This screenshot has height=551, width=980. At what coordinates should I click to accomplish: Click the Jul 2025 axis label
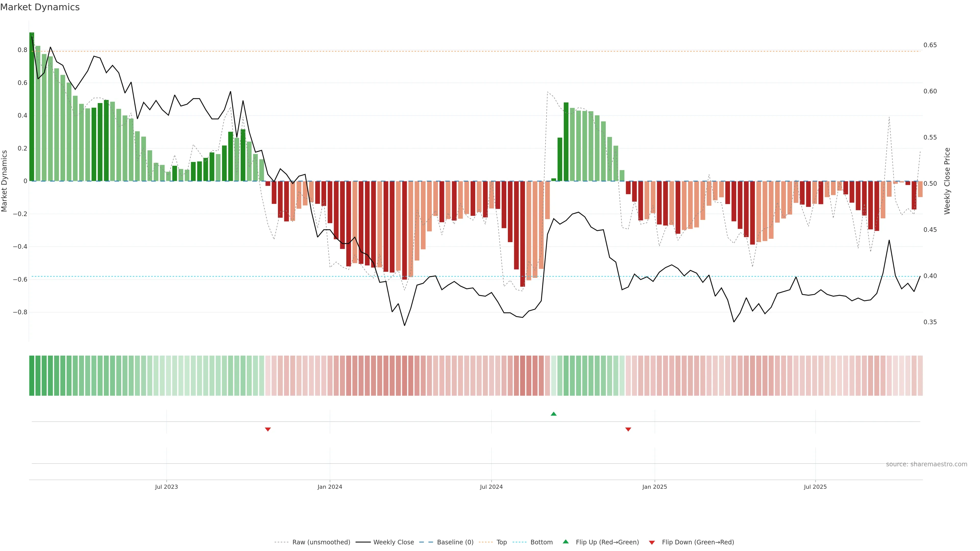(x=815, y=487)
